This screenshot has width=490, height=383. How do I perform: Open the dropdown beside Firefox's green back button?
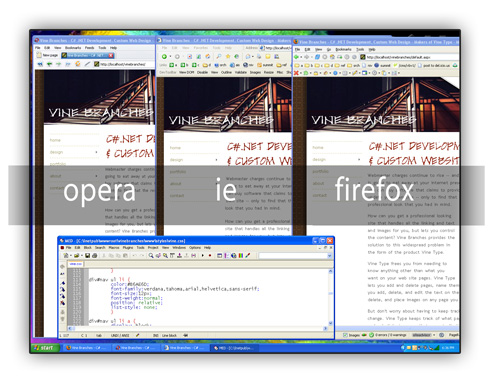[x=301, y=57]
